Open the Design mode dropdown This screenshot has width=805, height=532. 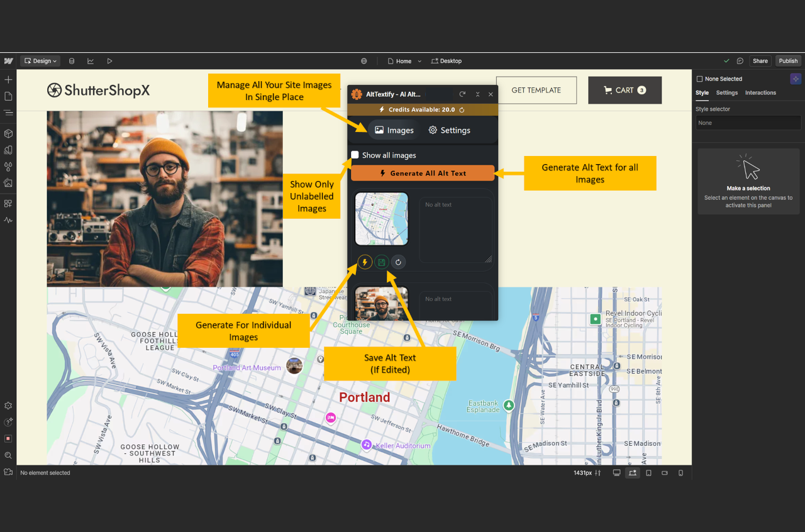40,61
